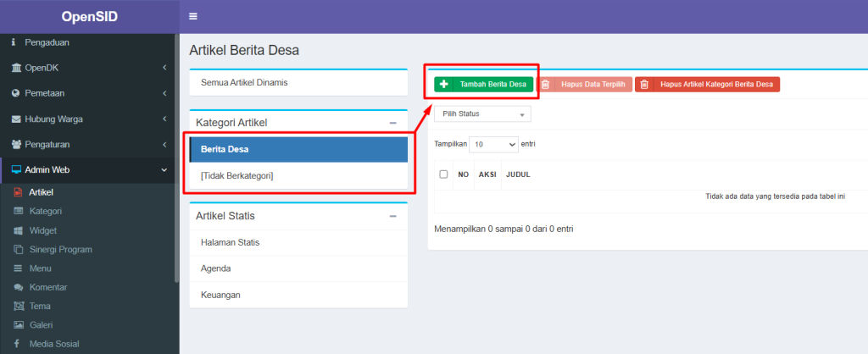The width and height of the screenshot is (868, 354).
Task: Click the Sinergi Program copy icon
Action: point(19,250)
